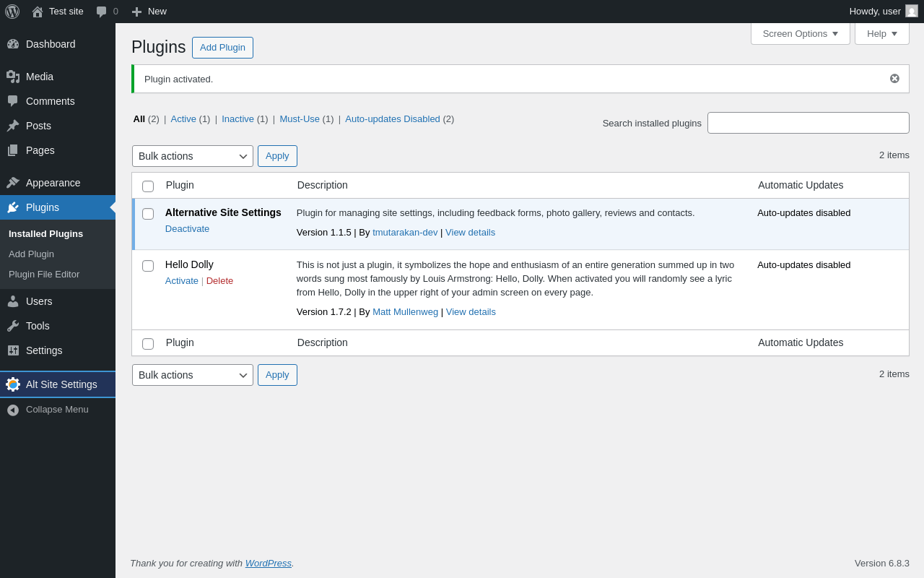Screen dimensions: 924x578
Task: Deactivate Alternative Site Settings plugin
Action: click(188, 229)
